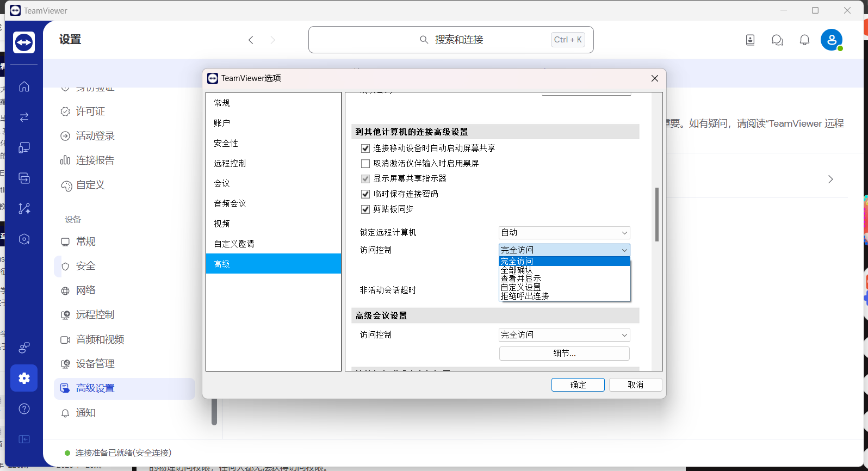Open the contacts address book icon
868x471 pixels.
coord(751,40)
